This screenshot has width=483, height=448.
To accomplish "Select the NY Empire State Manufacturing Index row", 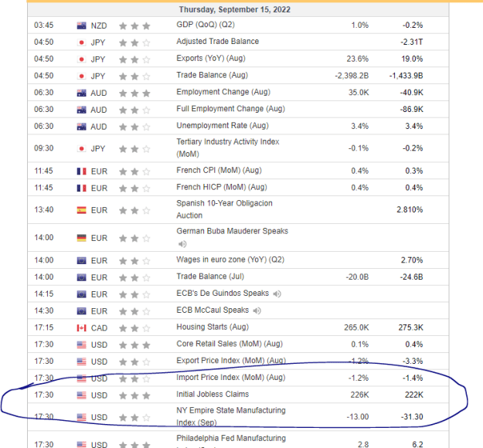I will click(238, 416).
